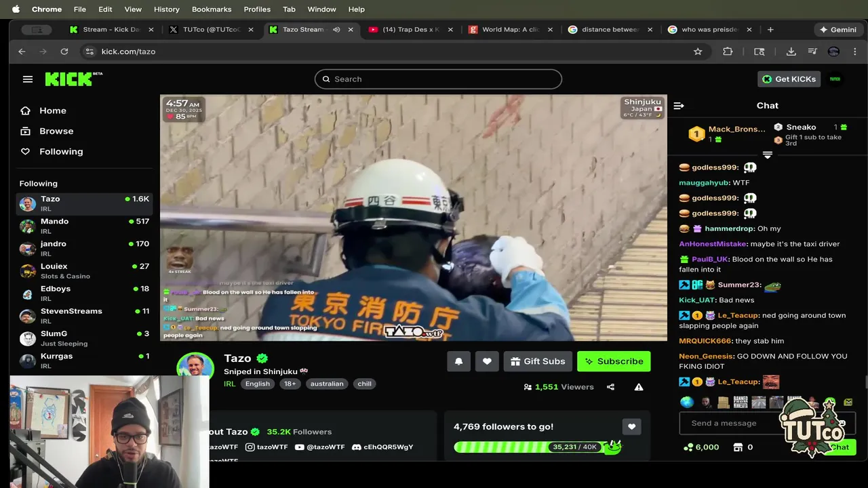
Task: Open the Apple menu
Action: coord(16,9)
